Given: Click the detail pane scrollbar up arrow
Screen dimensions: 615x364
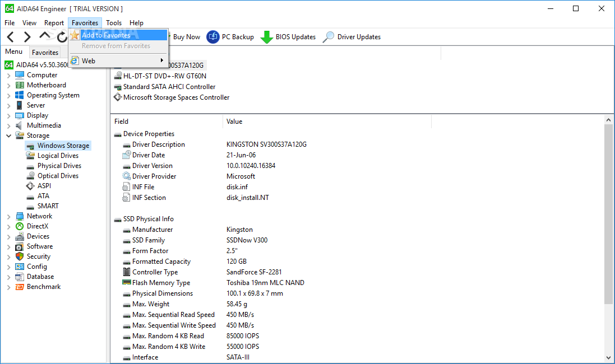Looking at the screenshot, I should 608,120.
